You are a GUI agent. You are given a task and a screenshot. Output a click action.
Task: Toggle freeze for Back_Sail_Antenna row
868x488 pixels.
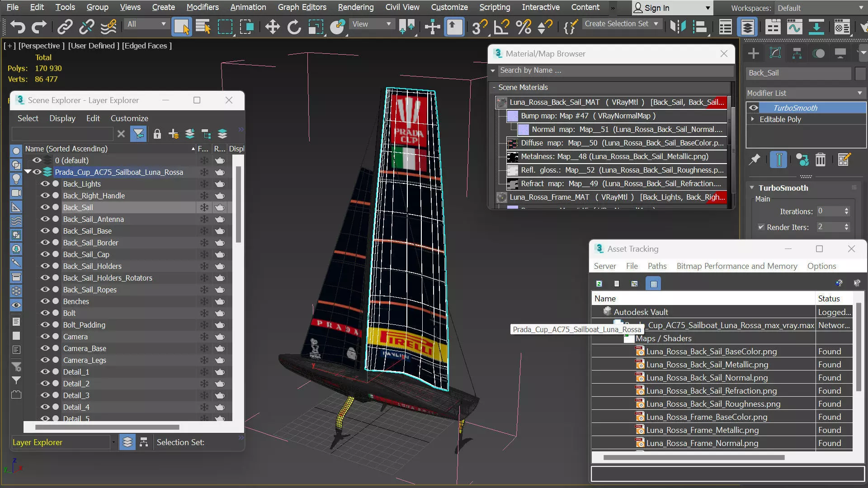(x=204, y=219)
